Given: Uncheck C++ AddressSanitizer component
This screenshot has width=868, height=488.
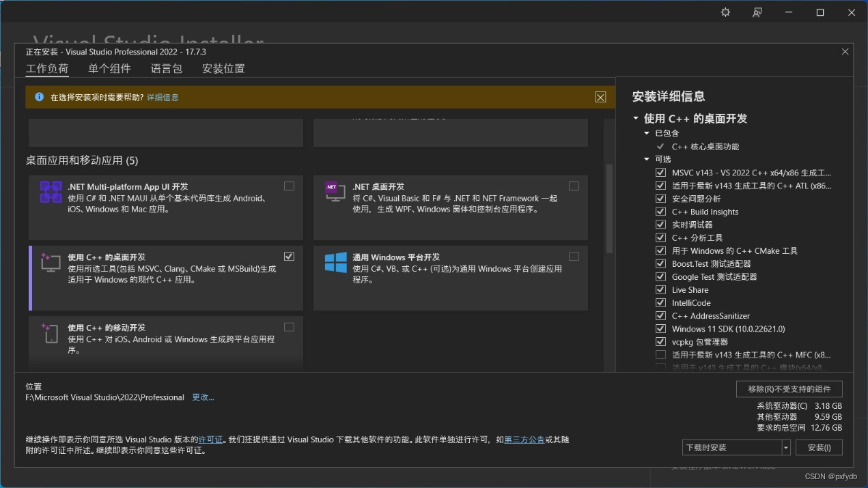Looking at the screenshot, I should [660, 315].
